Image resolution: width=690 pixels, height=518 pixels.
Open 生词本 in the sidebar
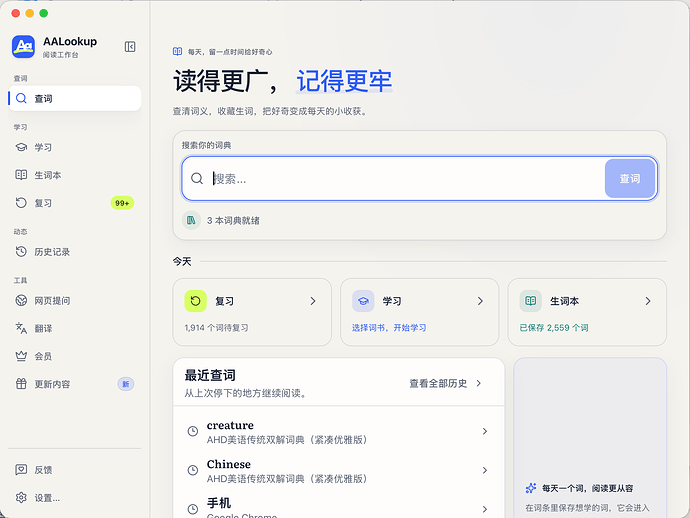(x=74, y=175)
